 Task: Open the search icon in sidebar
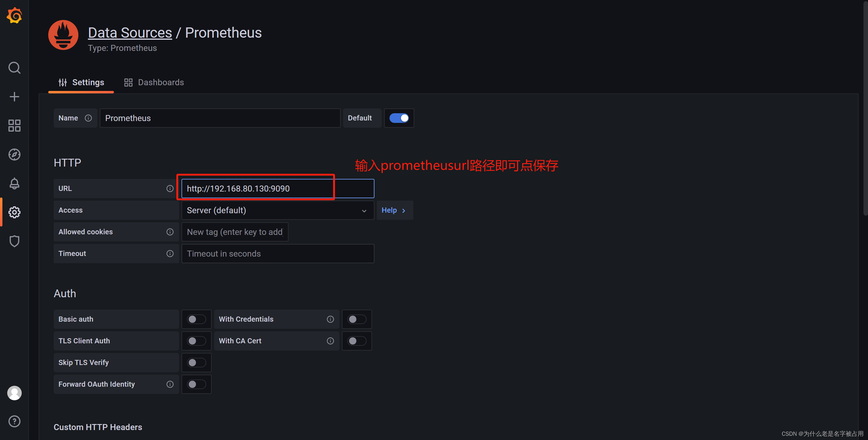[x=14, y=68]
